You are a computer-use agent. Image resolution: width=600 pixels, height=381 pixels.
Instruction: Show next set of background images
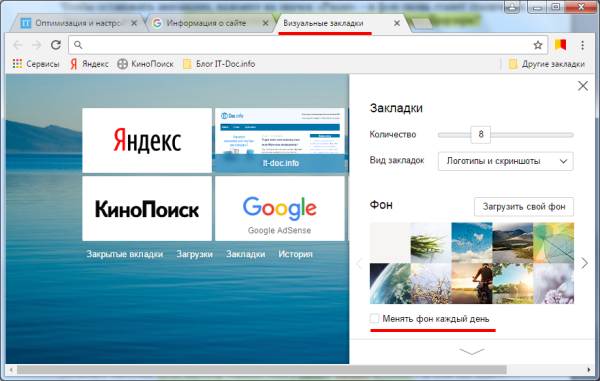click(x=584, y=263)
